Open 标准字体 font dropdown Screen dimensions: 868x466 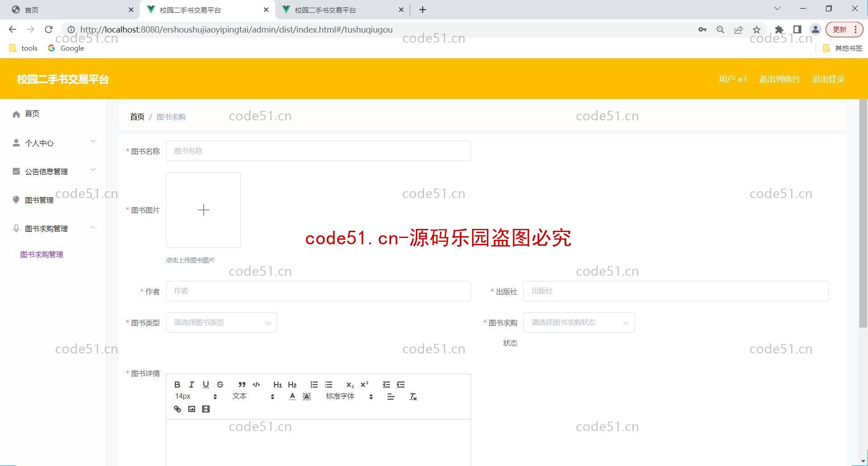349,396
